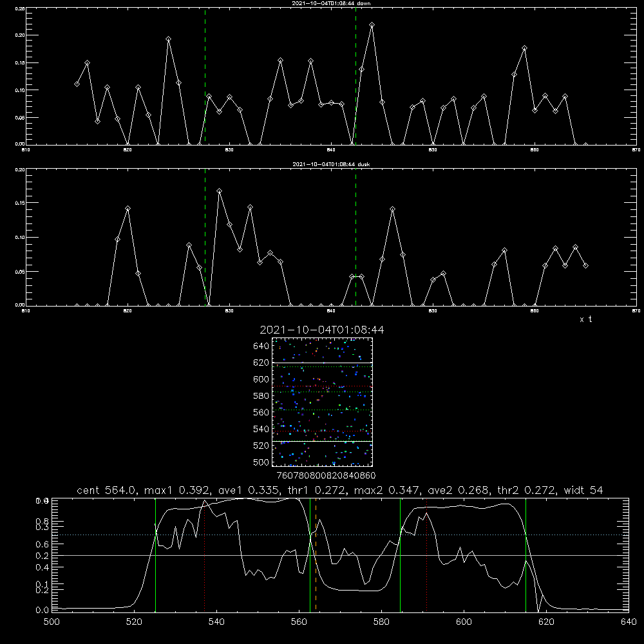Click the tallest diamond peak marker in the dusk plot
Viewport: 644px width, 644px height.
pos(220,191)
